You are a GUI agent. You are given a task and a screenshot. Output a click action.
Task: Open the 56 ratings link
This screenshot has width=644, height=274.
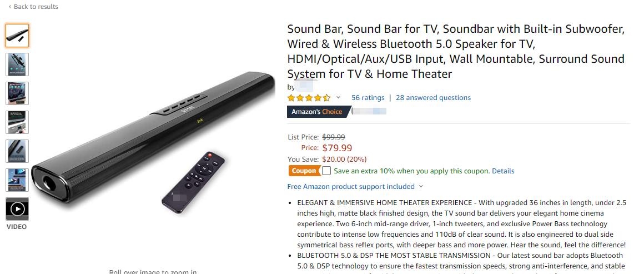tap(368, 98)
